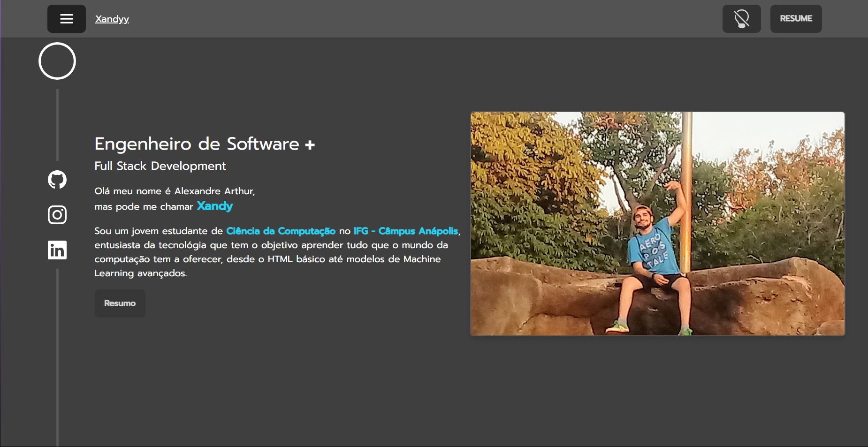Click the sidebar vertical line below LinkedIn icon
The height and width of the screenshot is (447, 868).
click(57, 356)
